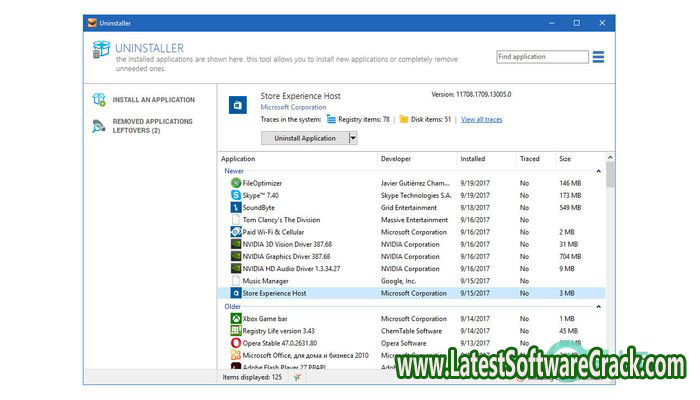The image size is (700, 400).
Task: Click Grid Entertainment developer cell
Action: pos(409,208)
